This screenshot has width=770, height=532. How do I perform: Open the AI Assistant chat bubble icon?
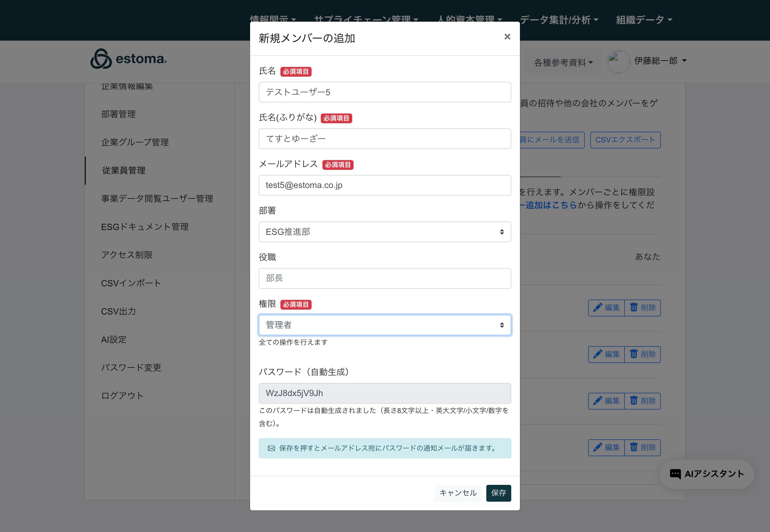[675, 474]
